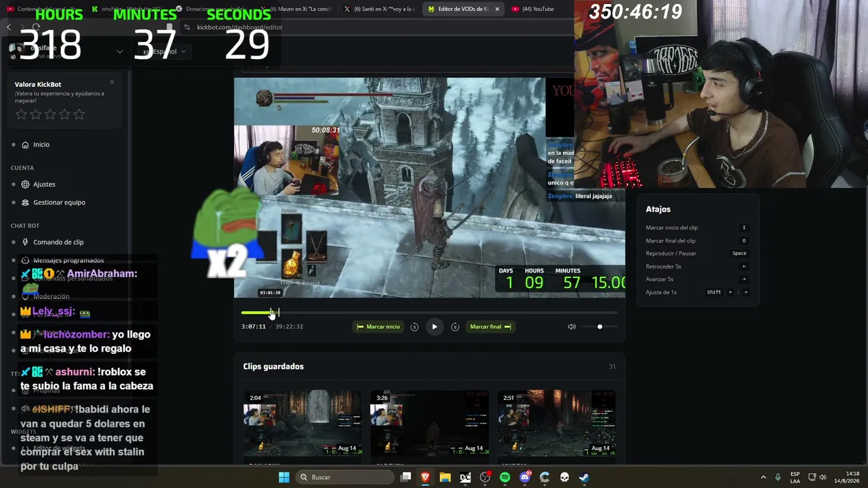Rate KickBot two stars
Image resolution: width=868 pixels, height=488 pixels.
pos(36,115)
